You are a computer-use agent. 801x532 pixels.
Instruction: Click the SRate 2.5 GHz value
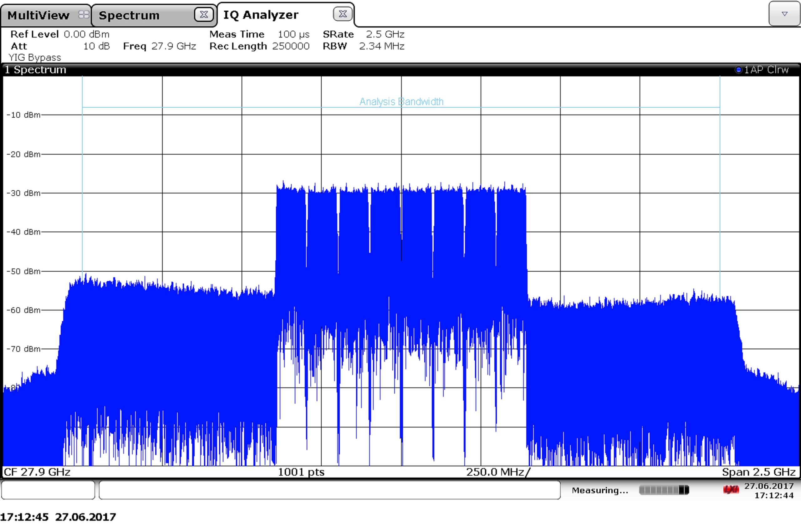(x=385, y=34)
